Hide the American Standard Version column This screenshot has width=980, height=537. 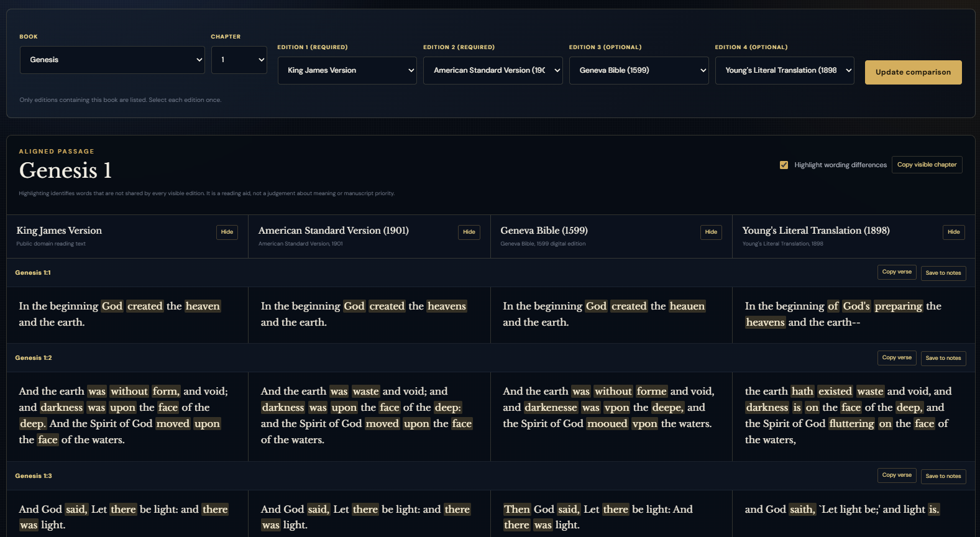469,232
